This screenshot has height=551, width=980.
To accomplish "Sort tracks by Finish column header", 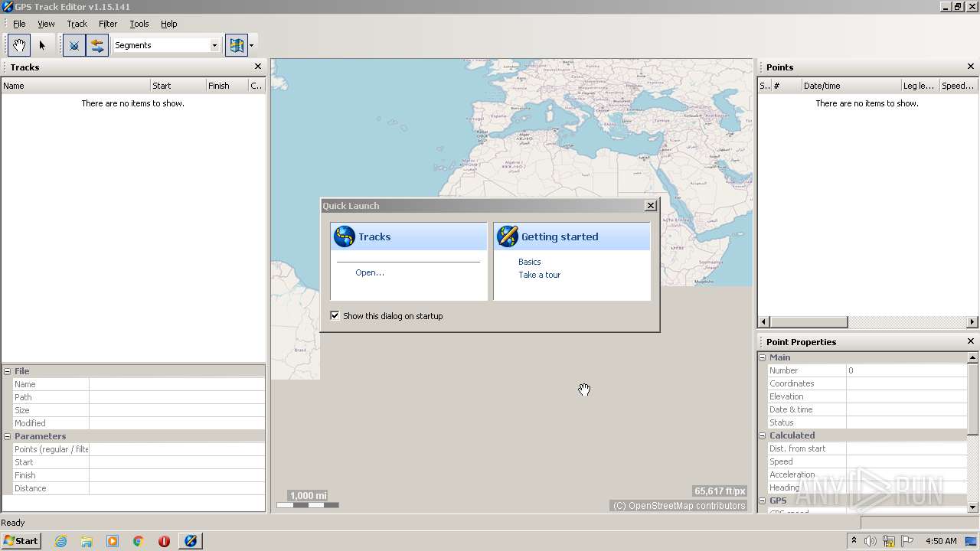I will click(227, 86).
